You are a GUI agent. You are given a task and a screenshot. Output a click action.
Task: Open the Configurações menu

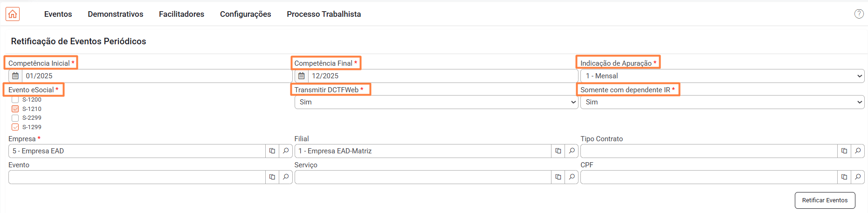tap(245, 14)
